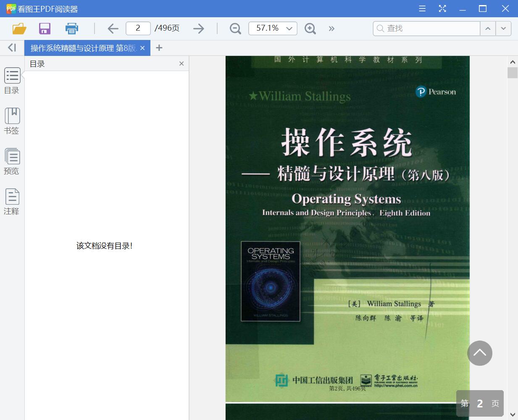
Task: Open a PDF file via the folder icon
Action: [x=18, y=28]
